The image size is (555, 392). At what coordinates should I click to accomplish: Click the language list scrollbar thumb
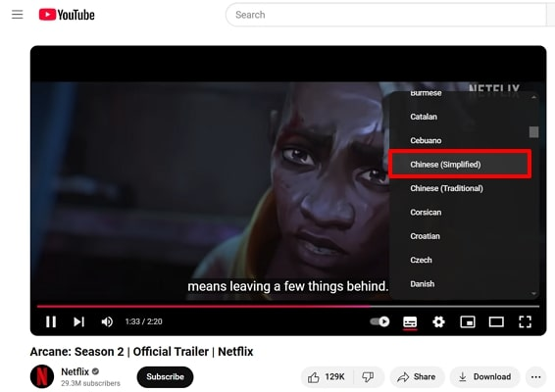tap(533, 132)
